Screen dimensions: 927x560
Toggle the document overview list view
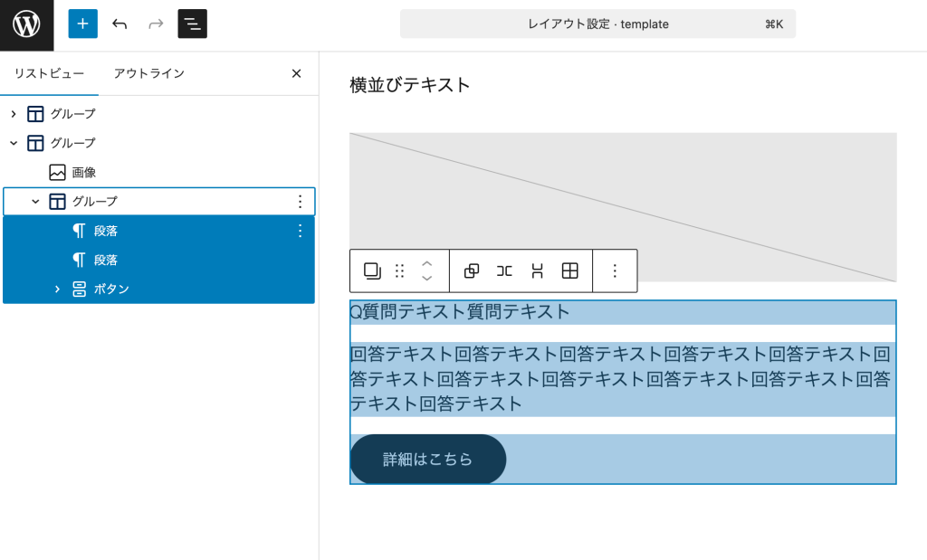tap(192, 24)
